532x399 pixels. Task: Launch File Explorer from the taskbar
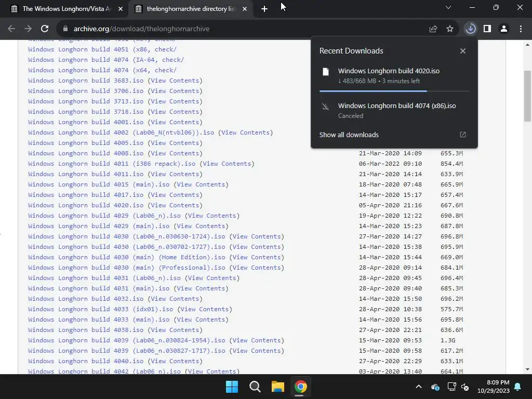point(278,387)
